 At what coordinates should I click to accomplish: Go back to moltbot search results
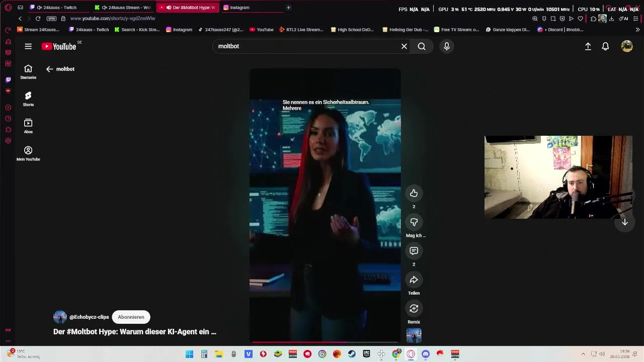[50, 69]
